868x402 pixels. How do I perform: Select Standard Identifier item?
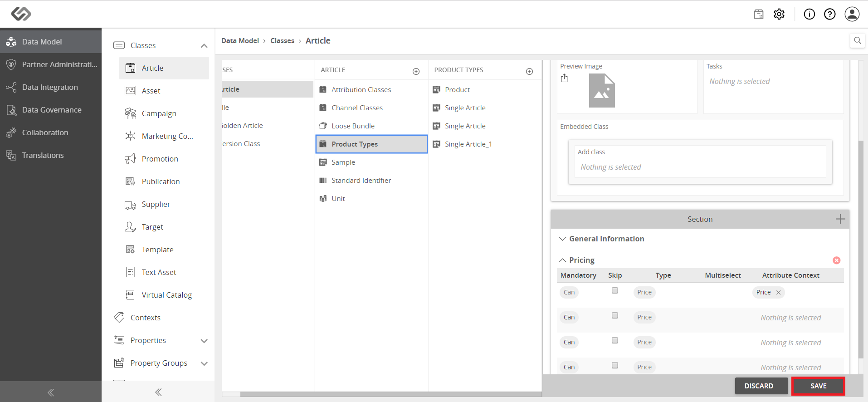coord(371,181)
